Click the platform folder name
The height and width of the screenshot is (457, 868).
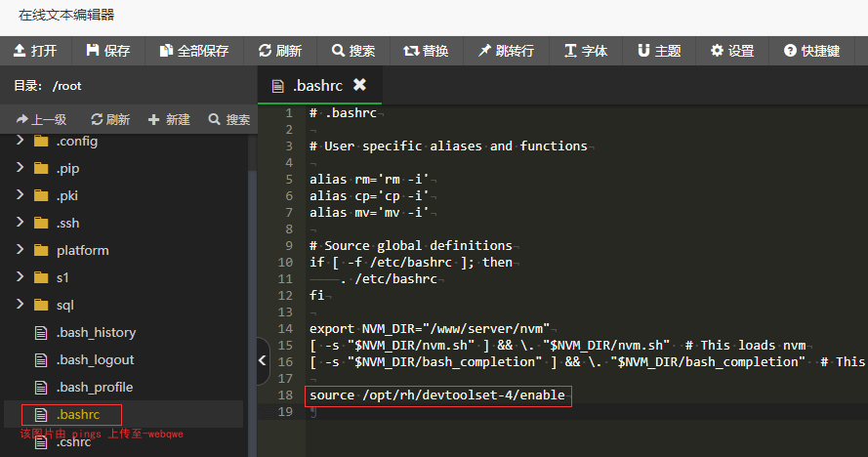coord(82,250)
